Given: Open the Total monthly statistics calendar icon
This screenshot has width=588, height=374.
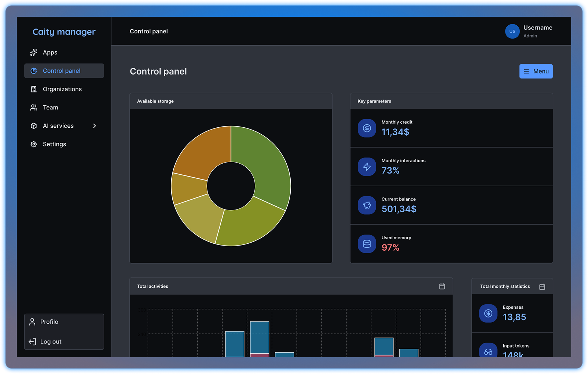Looking at the screenshot, I should click(x=542, y=287).
